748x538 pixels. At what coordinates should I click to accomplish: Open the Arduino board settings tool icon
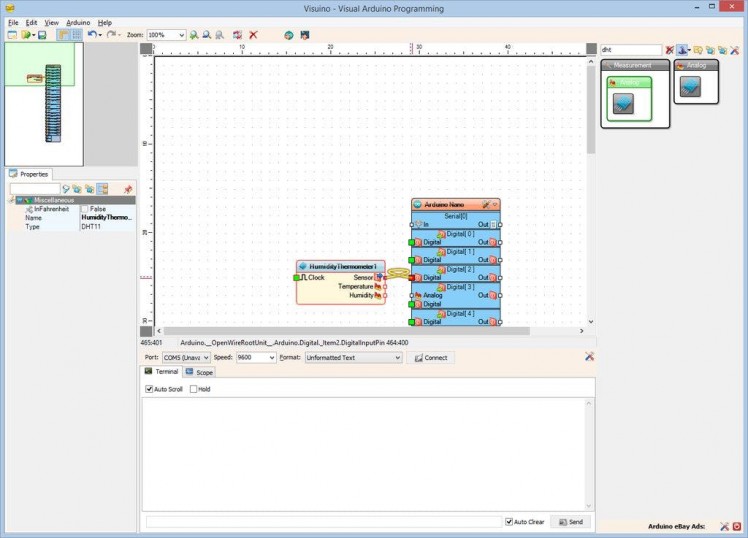[x=485, y=204]
